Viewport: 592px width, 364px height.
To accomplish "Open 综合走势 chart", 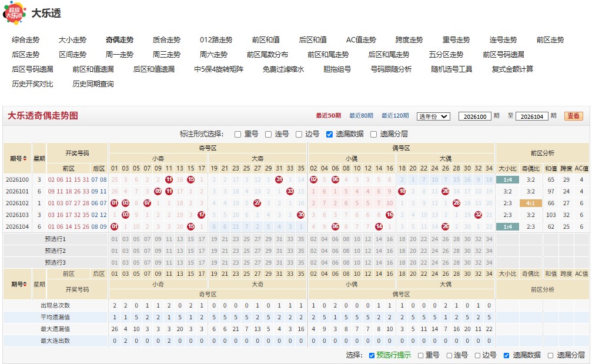I will click(26, 39).
